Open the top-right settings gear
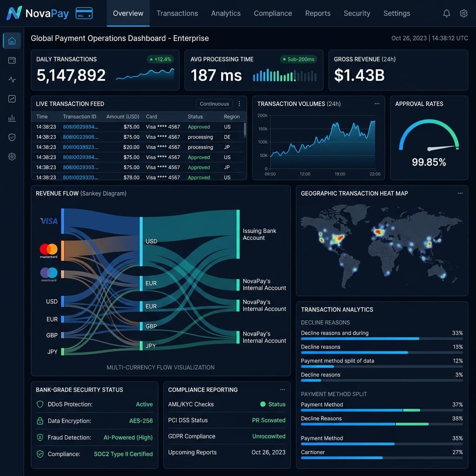 463,13
